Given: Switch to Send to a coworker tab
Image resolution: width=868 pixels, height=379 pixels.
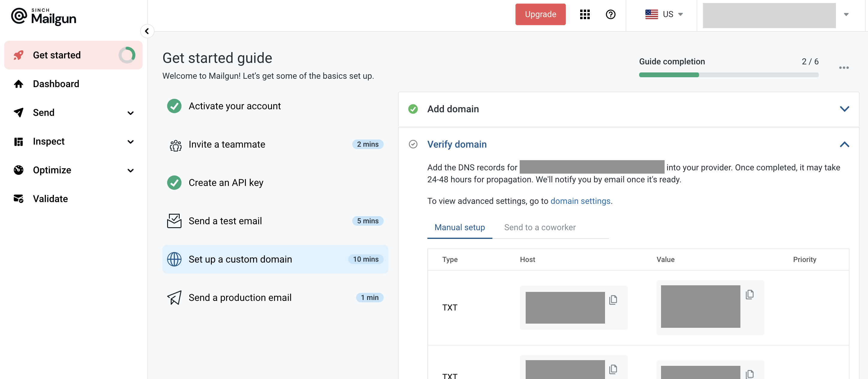Looking at the screenshot, I should click(x=540, y=228).
